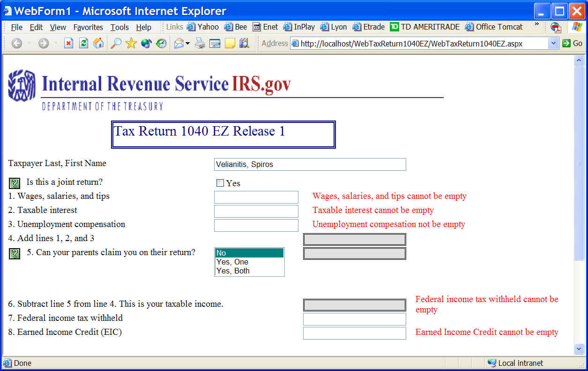Image resolution: width=588 pixels, height=371 pixels.
Task: Click the Adobe PDF icon in Links bar
Action: coord(556,27)
